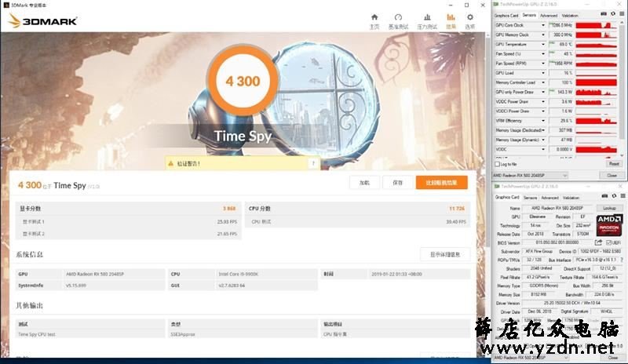
Task: Click Close button in GPU-Z Graphics Card window
Action: [x=613, y=357]
